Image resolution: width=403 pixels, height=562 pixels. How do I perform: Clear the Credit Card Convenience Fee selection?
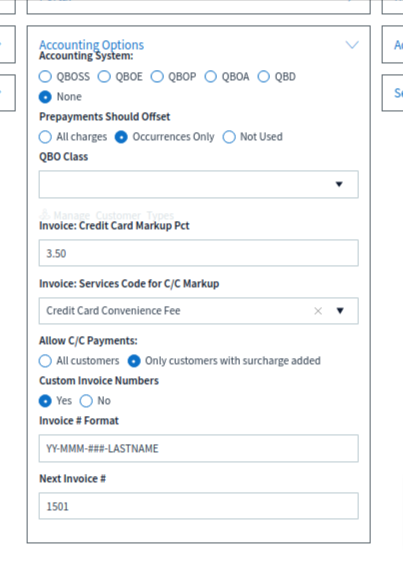318,311
